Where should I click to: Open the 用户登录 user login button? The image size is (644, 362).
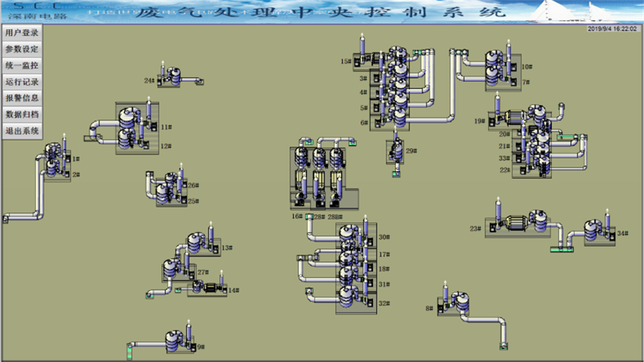pos(22,32)
